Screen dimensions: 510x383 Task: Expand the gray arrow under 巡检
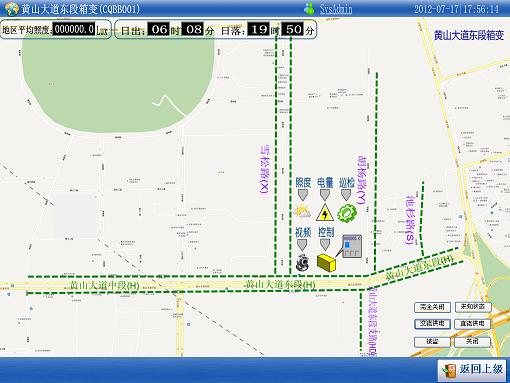pos(346,195)
